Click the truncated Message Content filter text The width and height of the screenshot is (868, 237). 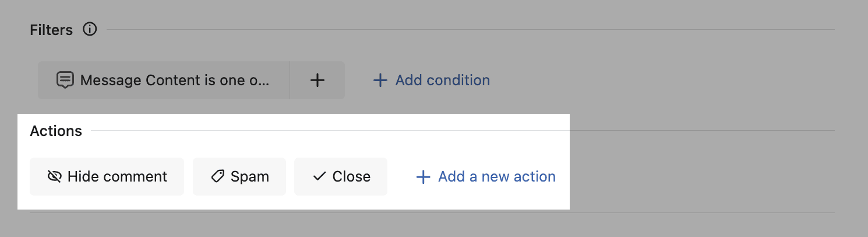click(x=175, y=80)
